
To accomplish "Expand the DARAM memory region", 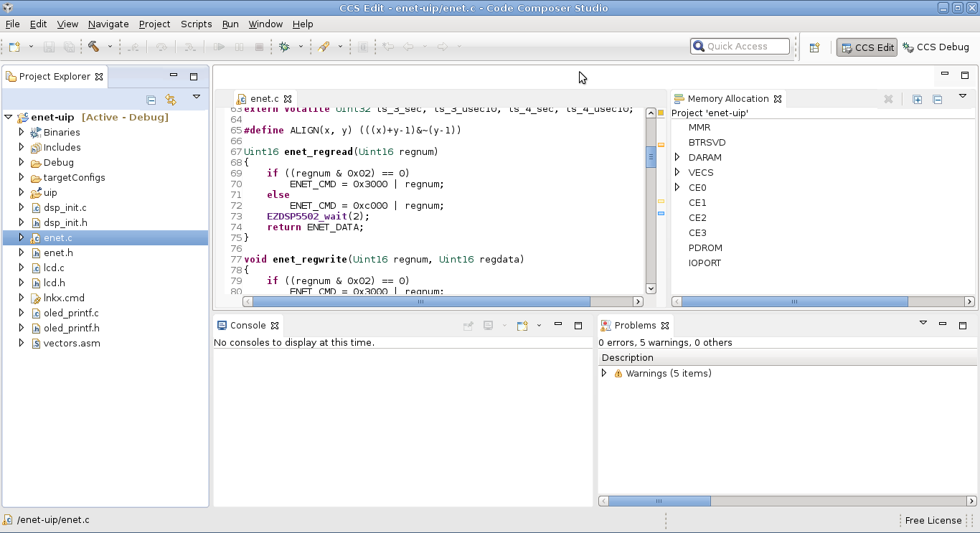I will tap(677, 157).
